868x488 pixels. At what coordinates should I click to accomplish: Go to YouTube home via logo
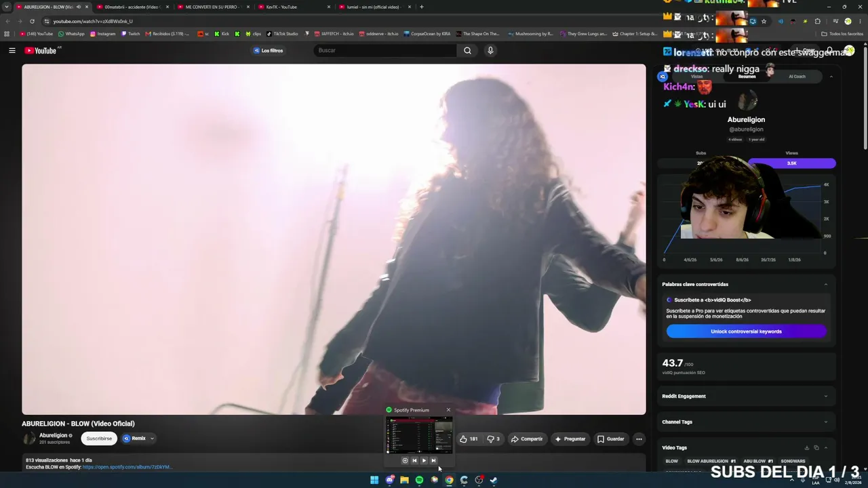tap(41, 51)
